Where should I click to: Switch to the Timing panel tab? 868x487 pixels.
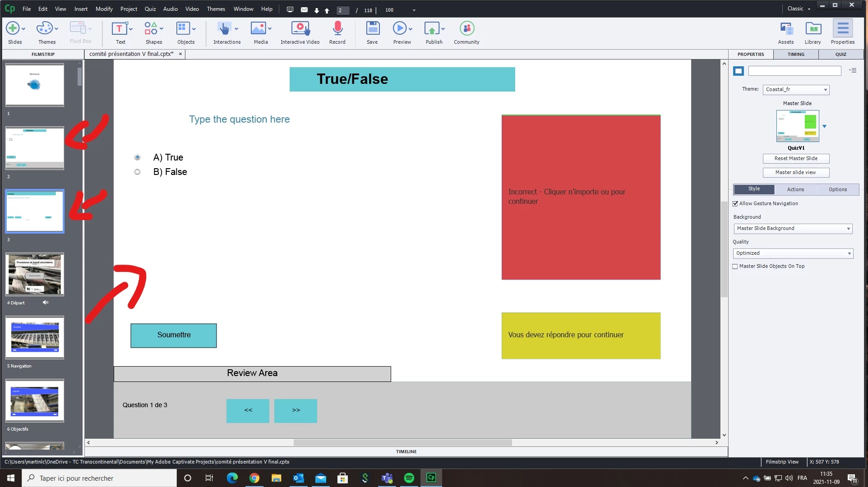coord(796,54)
